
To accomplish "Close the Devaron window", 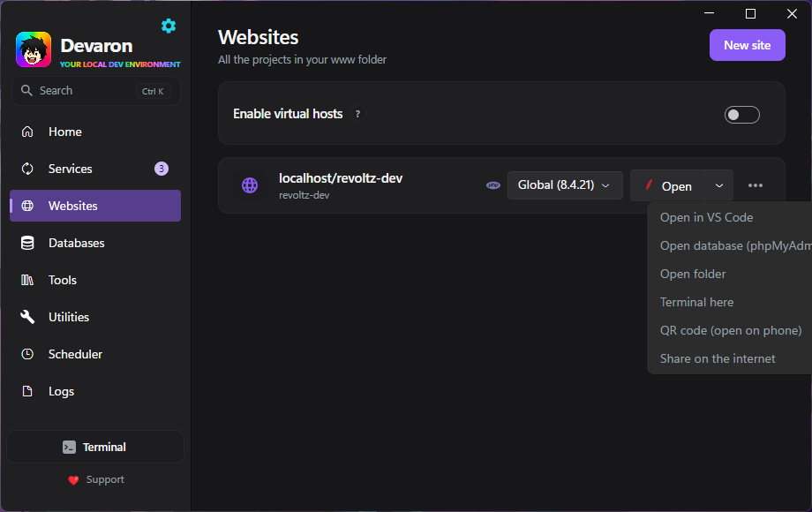I will tap(792, 13).
